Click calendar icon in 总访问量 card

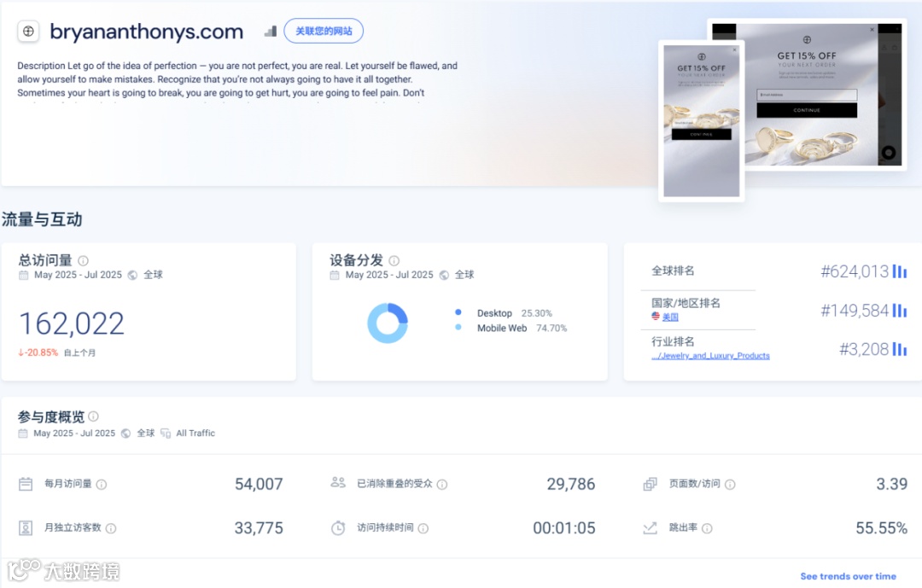pyautogui.click(x=24, y=275)
